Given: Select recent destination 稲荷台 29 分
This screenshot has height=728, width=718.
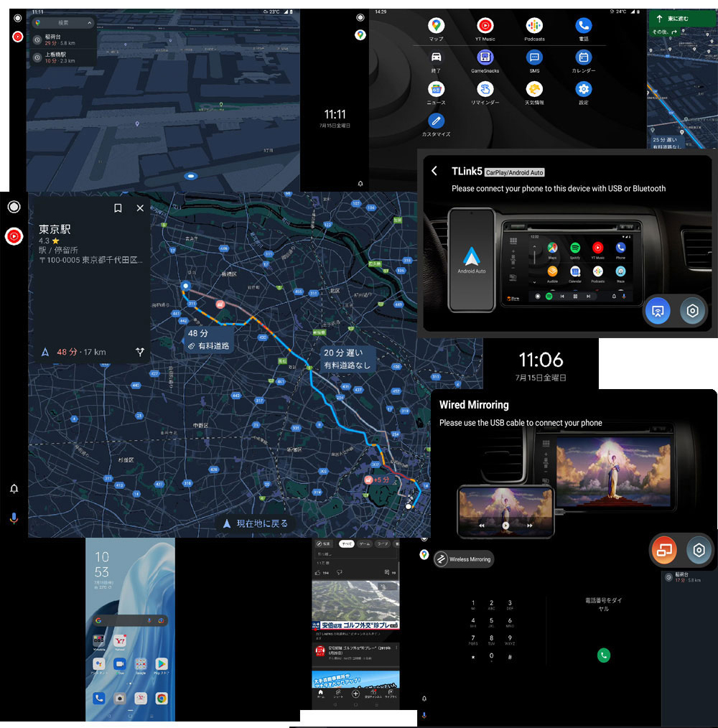Looking at the screenshot, I should [64, 40].
